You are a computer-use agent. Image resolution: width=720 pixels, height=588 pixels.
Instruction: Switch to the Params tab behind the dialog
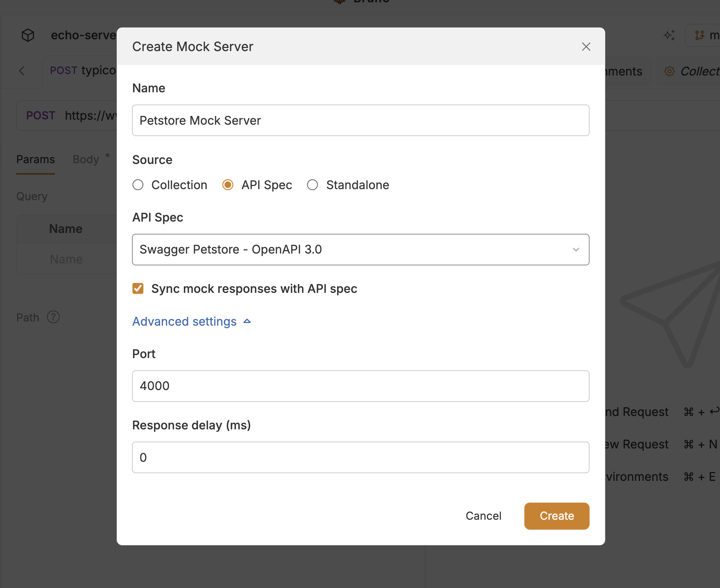coord(35,159)
